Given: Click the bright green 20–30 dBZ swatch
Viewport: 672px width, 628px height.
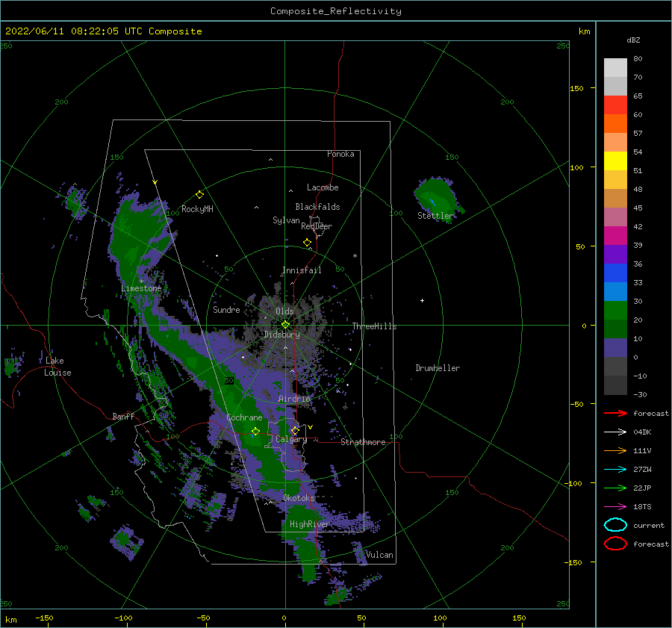Looking at the screenshot, I should click(x=615, y=311).
